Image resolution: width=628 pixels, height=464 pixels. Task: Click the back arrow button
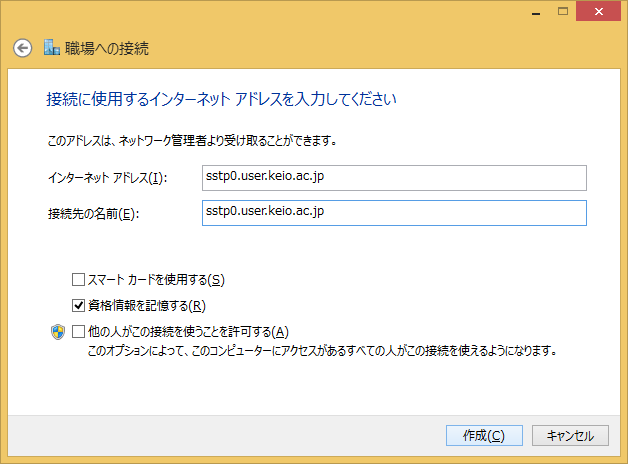(x=22, y=48)
